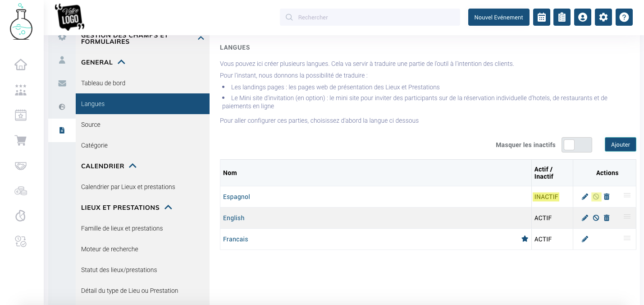Delete the English language via trash icon

point(607,218)
